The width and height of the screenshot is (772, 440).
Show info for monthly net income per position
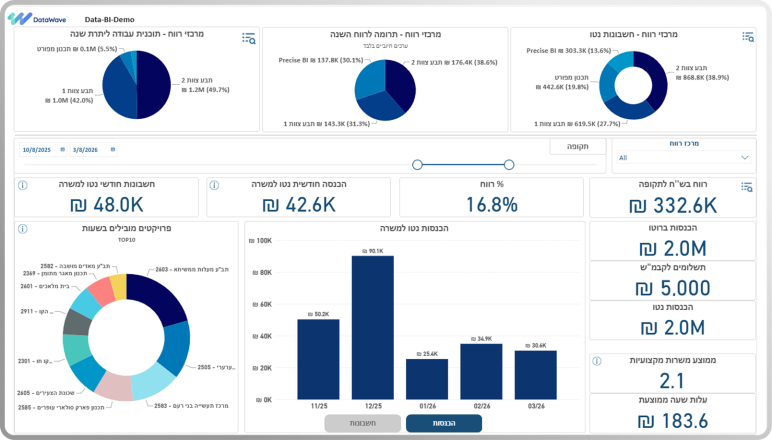pyautogui.click(x=214, y=186)
